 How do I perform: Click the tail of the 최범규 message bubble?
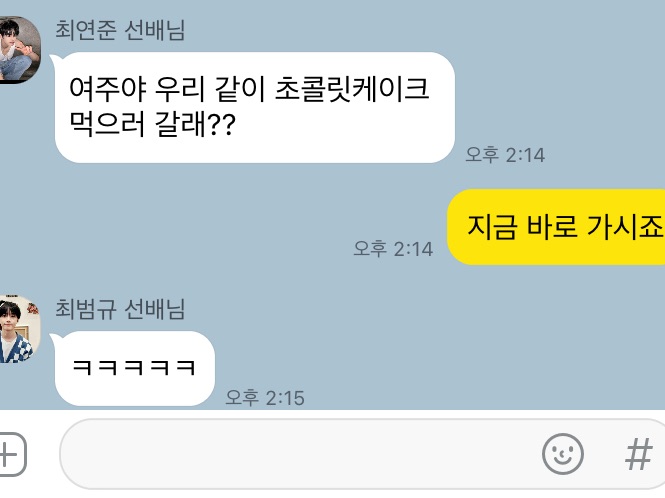53,338
